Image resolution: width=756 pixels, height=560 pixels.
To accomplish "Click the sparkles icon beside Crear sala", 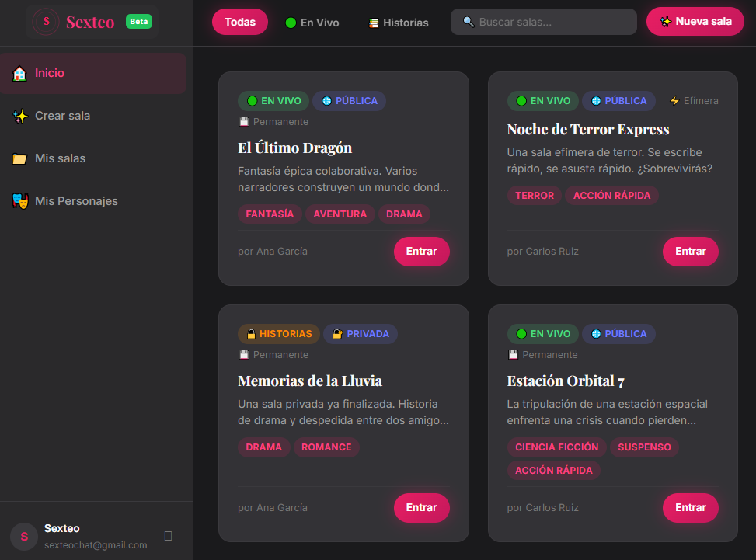I will 19,116.
